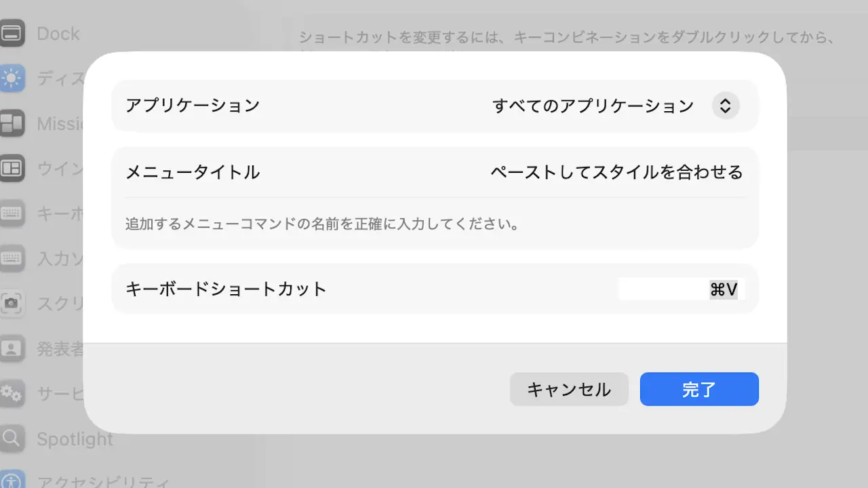Choose the input sources keyboard icon
Viewport: 868px width, 488px height.
click(x=12, y=258)
